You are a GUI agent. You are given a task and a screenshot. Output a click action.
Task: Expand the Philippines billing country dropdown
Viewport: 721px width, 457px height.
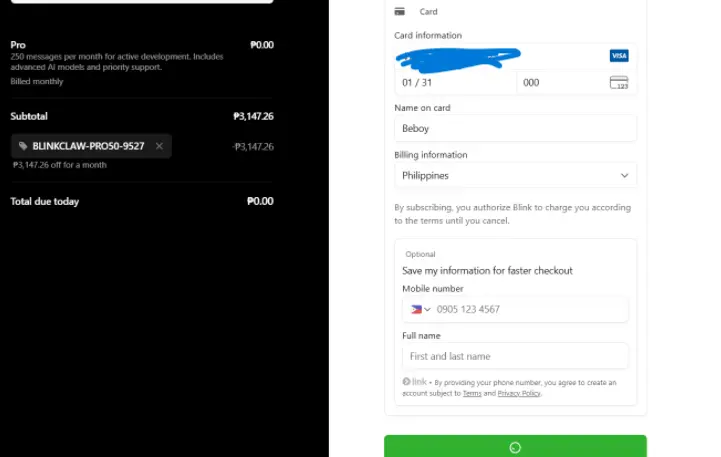[515, 176]
